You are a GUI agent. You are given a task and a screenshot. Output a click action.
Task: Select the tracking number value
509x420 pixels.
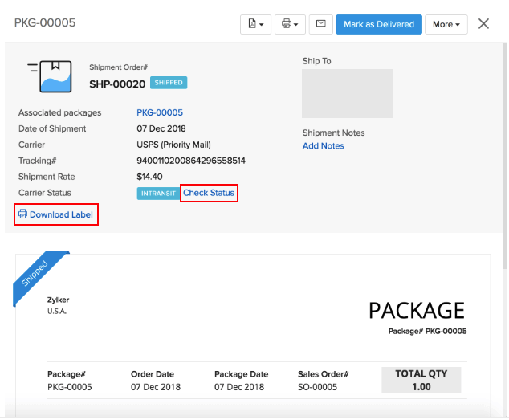click(191, 161)
